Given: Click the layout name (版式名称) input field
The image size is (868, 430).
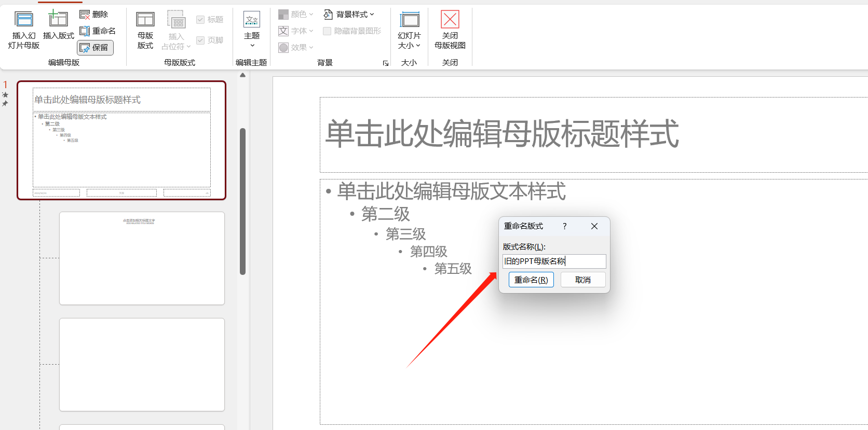Looking at the screenshot, I should point(554,261).
